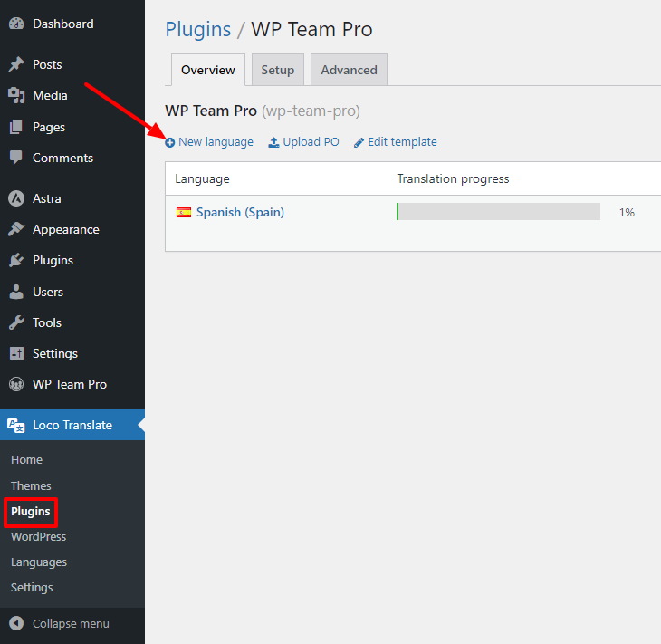Click the Spain flag icon
The height and width of the screenshot is (644, 661).
coord(184,212)
